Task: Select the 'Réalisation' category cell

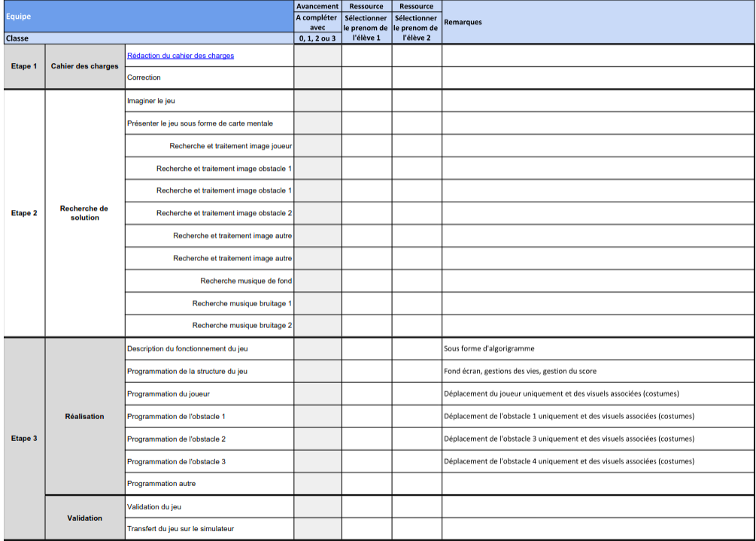Action: pyautogui.click(x=84, y=416)
